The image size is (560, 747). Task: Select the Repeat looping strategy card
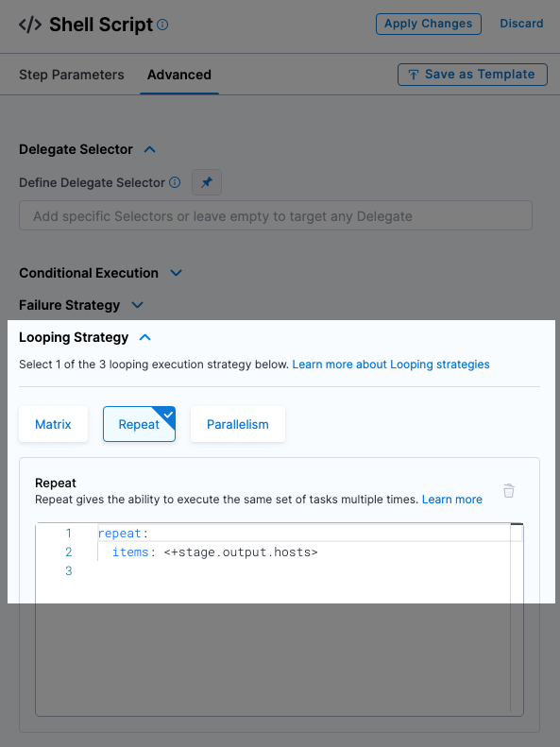(139, 424)
